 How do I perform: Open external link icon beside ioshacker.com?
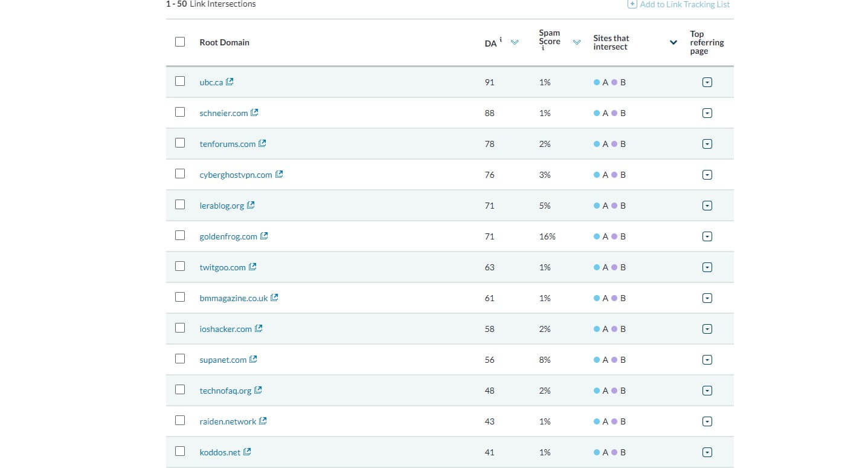click(259, 328)
